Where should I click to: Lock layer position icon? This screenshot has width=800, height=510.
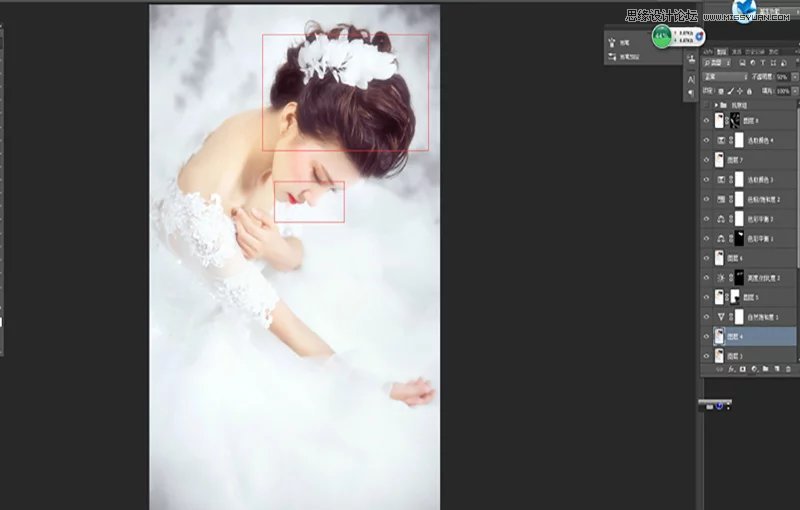740,91
